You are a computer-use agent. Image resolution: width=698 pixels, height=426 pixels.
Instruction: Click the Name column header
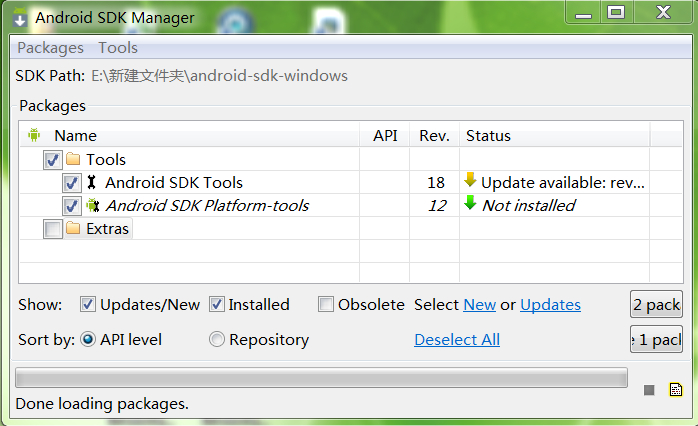(190, 135)
